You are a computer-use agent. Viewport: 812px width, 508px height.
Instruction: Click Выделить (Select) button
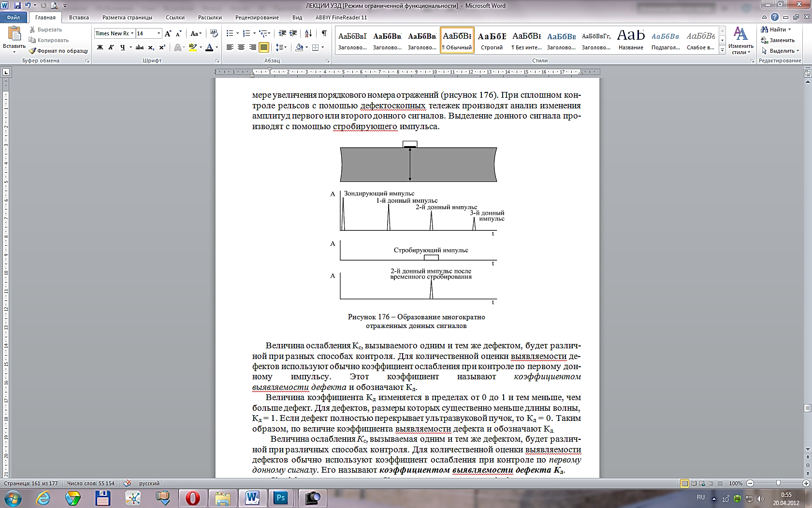(780, 51)
